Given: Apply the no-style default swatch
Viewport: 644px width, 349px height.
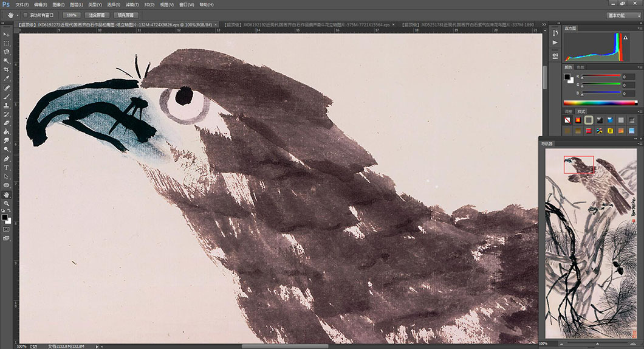Looking at the screenshot, I should [567, 120].
